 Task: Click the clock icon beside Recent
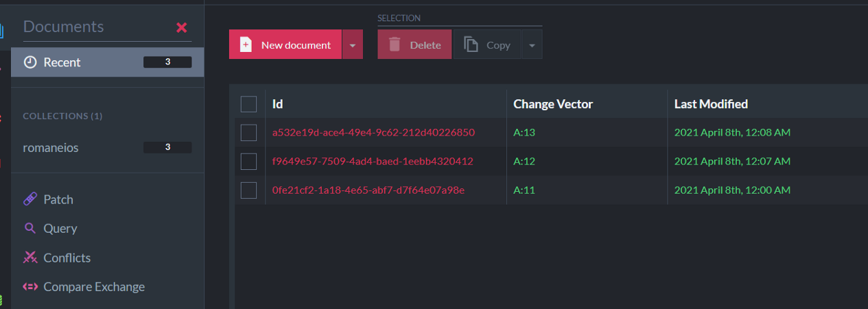[30, 62]
